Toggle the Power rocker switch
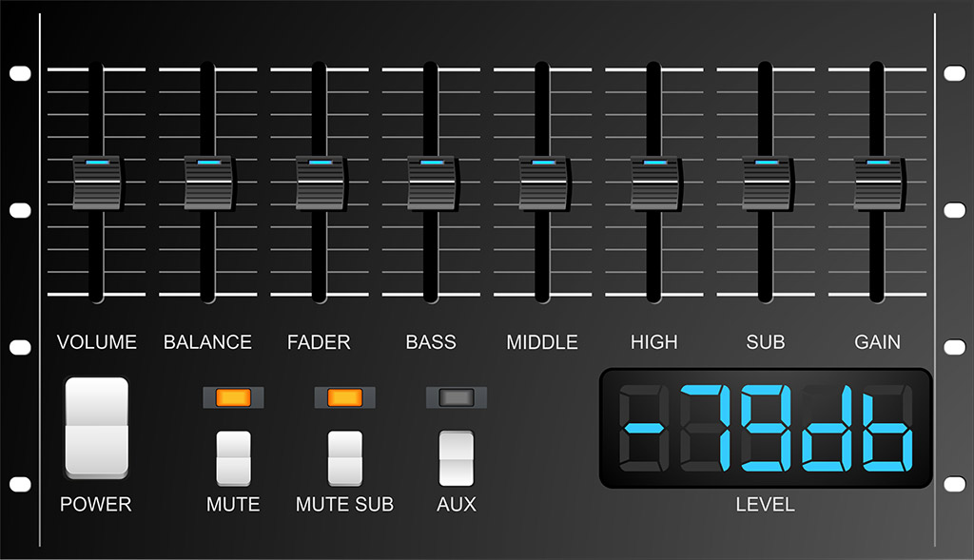This screenshot has height=560, width=974. point(96,427)
